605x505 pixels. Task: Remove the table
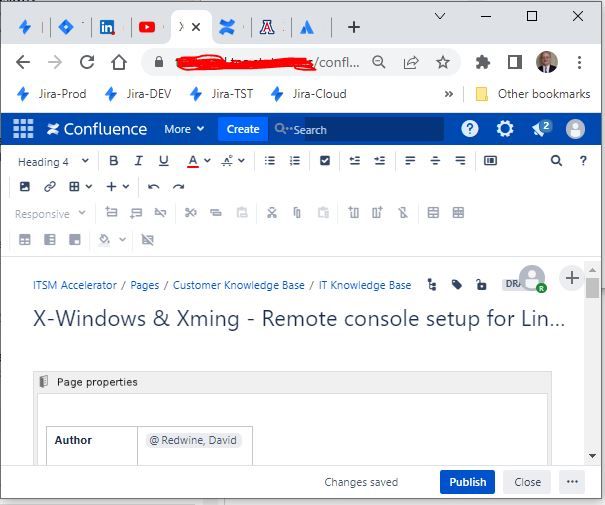coord(147,240)
